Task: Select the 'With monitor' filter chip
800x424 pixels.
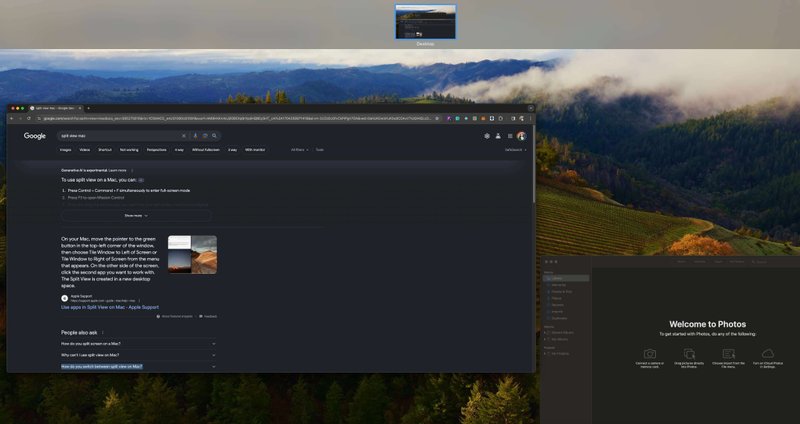Action: point(255,150)
